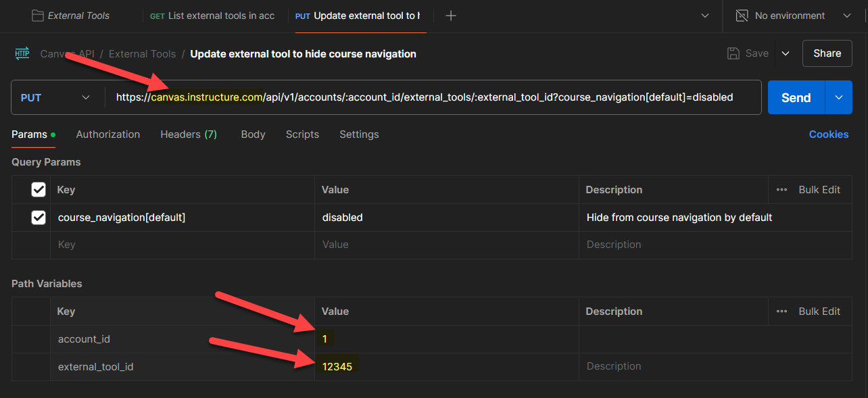Click the HTTP request icon in breadcrumb
The width and height of the screenshot is (868, 398).
coord(22,53)
